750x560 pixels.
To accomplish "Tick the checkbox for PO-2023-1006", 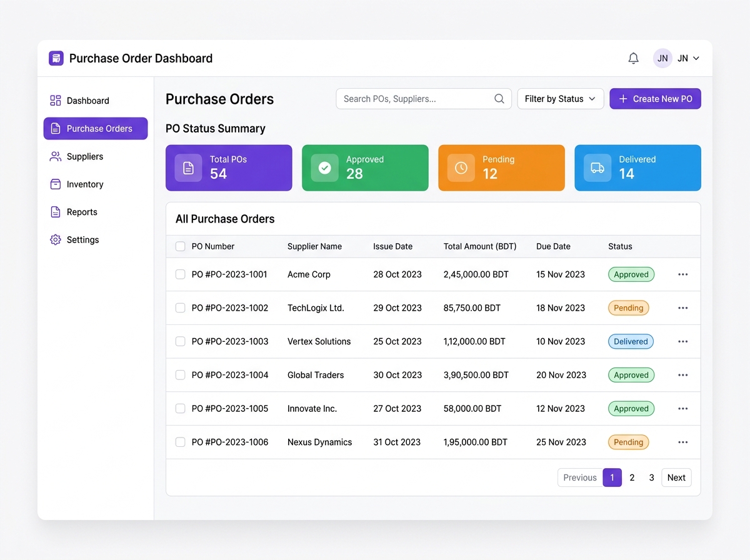I will click(x=180, y=442).
